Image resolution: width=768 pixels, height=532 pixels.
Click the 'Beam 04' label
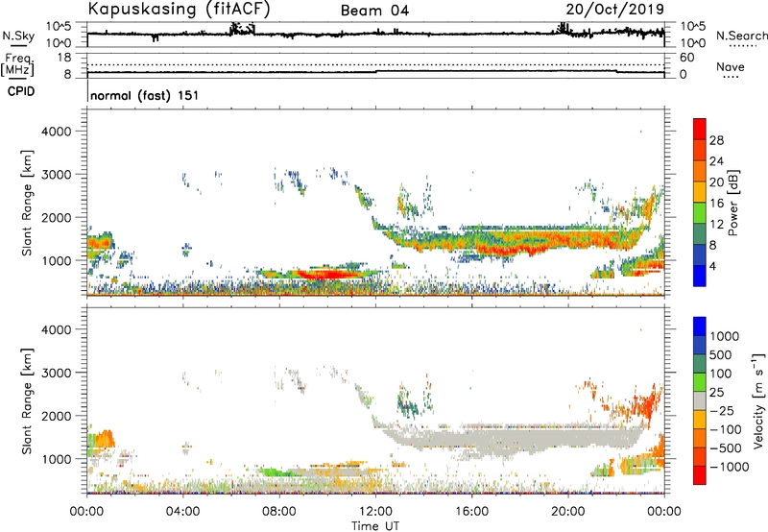tap(374, 11)
